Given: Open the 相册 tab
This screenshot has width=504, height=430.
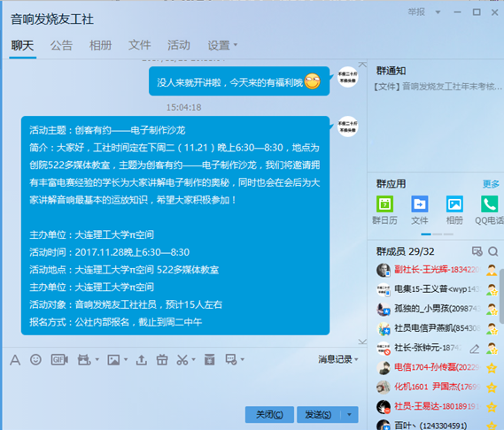Looking at the screenshot, I should coord(100,45).
